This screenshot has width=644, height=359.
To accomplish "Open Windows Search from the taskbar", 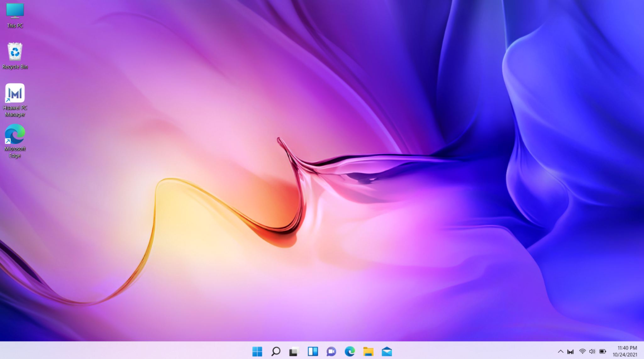I will click(276, 351).
